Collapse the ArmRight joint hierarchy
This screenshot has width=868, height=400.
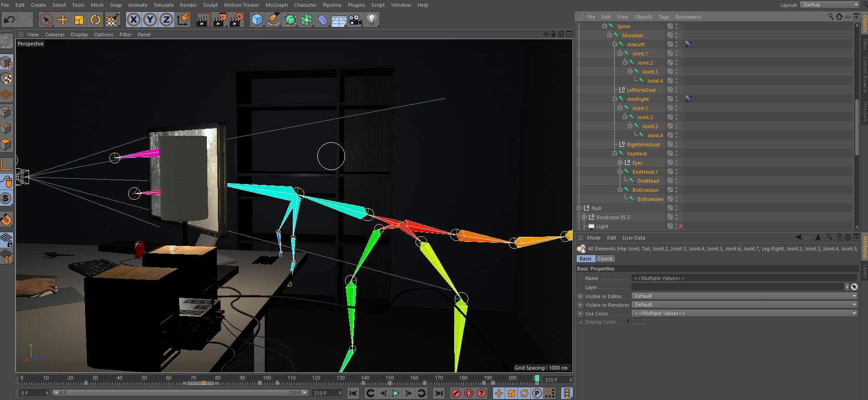(x=614, y=99)
